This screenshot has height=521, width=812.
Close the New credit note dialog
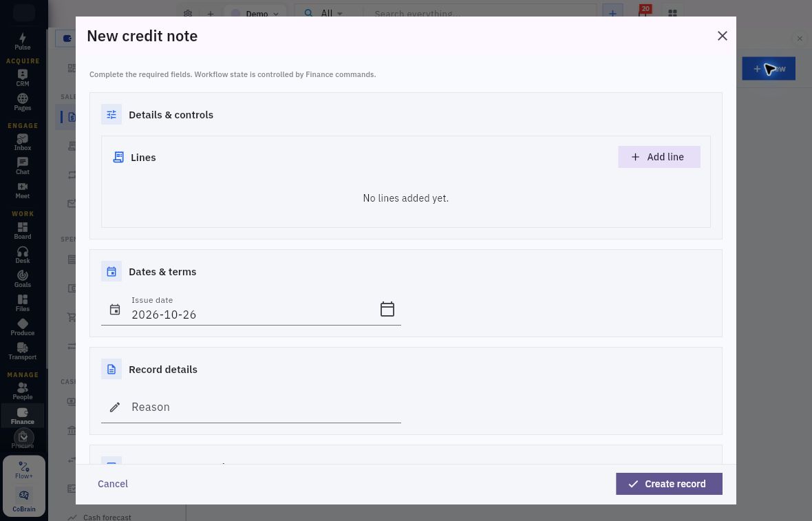click(x=722, y=36)
